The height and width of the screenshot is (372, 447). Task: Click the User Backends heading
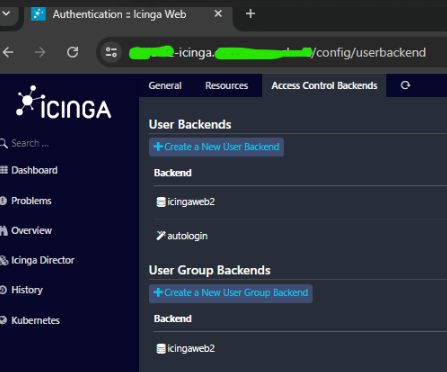coord(190,125)
